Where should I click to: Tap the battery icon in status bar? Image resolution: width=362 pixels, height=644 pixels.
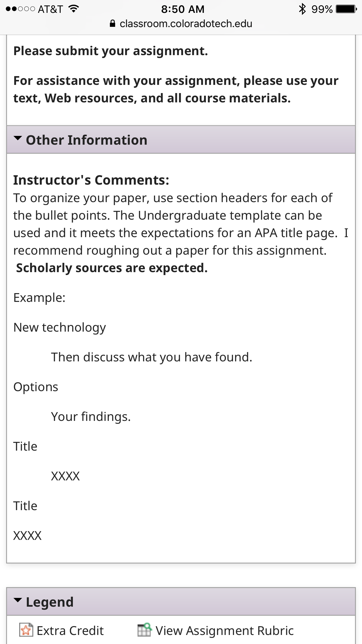pos(346,9)
